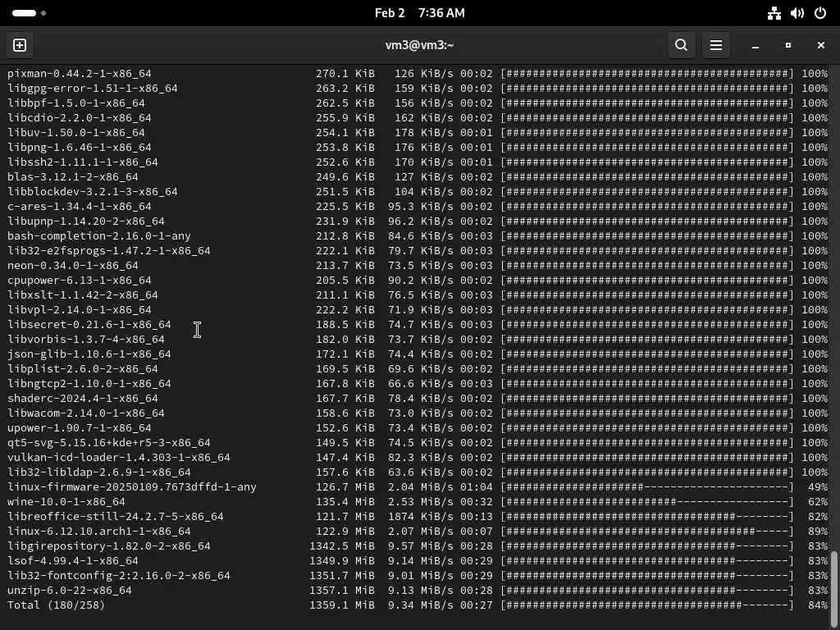Click the libvpl-2.14.0-1-x86_64 entry
The image size is (840, 630).
(x=80, y=309)
